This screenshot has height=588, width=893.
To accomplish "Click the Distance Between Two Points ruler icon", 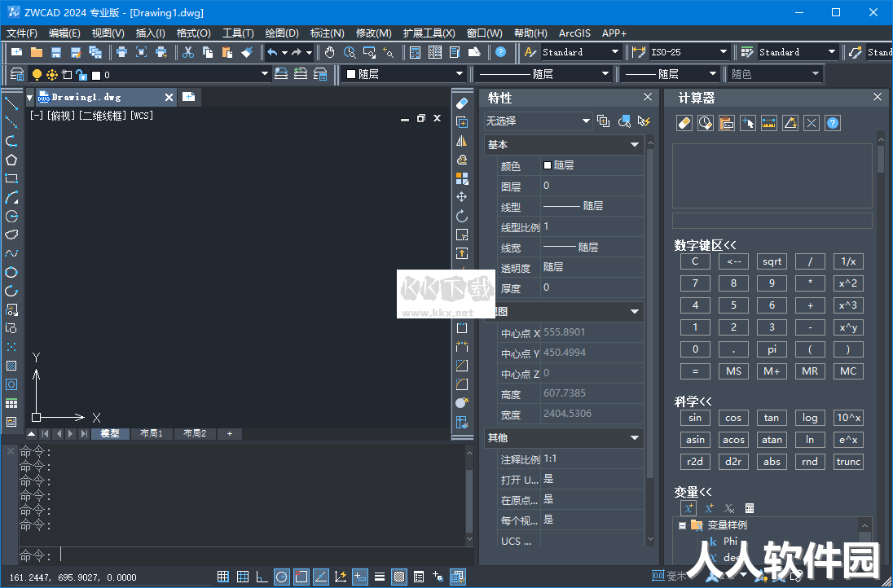I will pos(769,123).
